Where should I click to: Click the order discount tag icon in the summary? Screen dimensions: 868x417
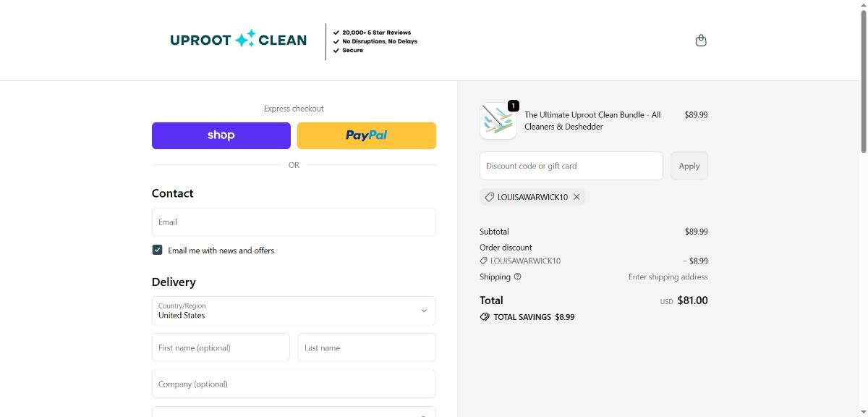483,261
